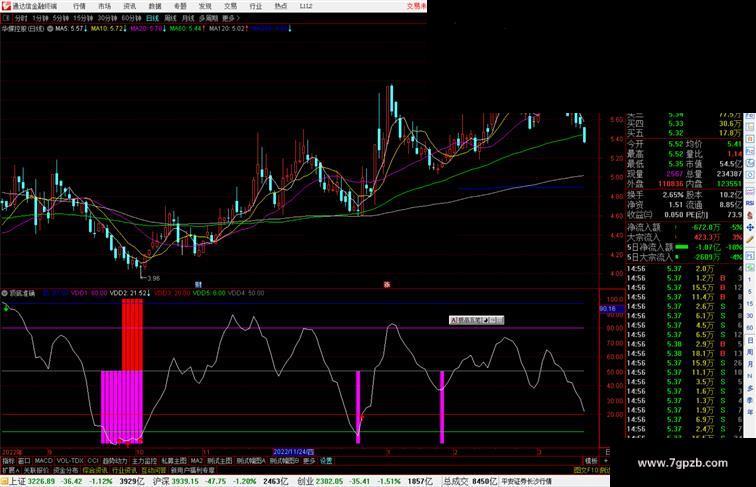Open the 行情 menu

pyautogui.click(x=79, y=6)
